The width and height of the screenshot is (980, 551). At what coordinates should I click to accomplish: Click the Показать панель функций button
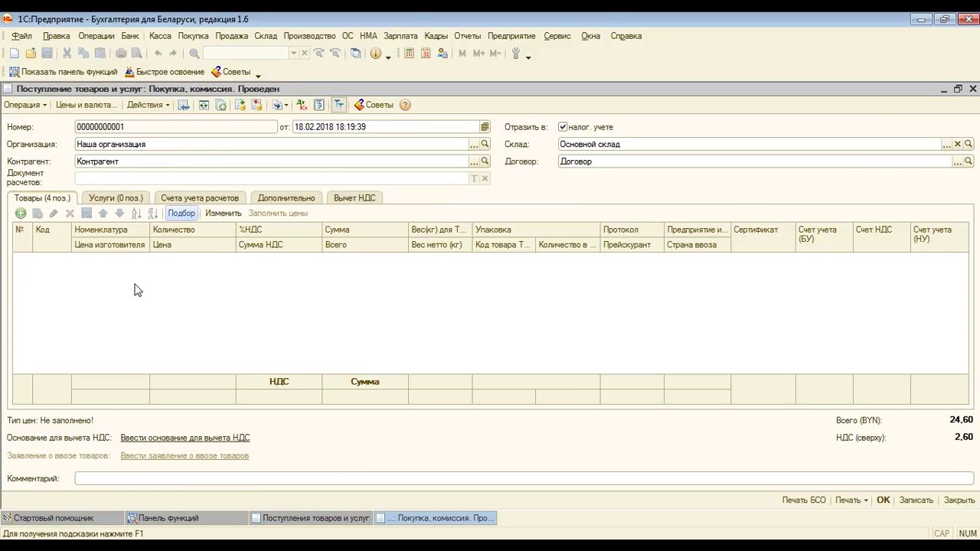(x=63, y=72)
